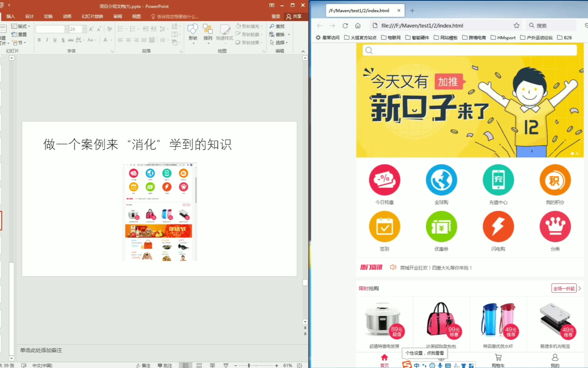Open the 优惠券 coupon icon
The image size is (588, 368).
coord(441,227)
